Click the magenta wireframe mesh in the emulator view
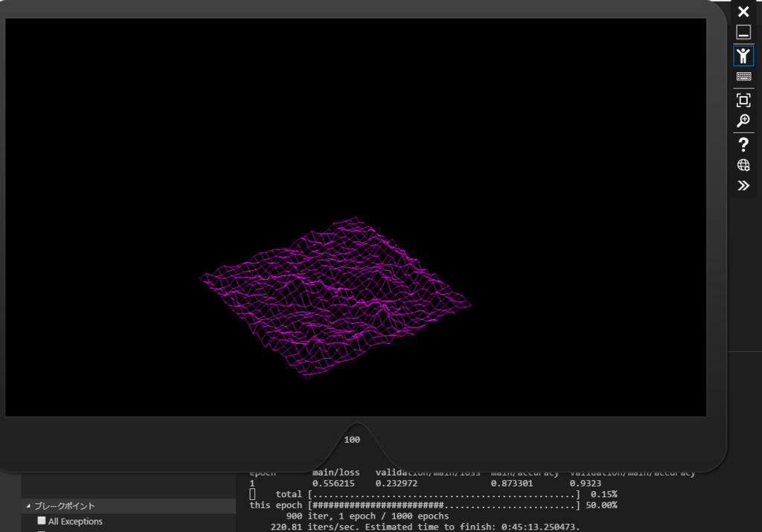762x532 pixels. point(336,298)
